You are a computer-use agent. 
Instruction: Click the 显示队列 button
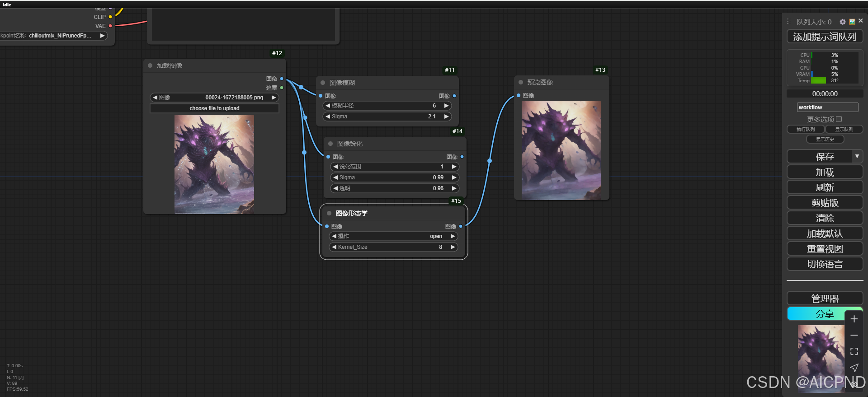pos(844,129)
